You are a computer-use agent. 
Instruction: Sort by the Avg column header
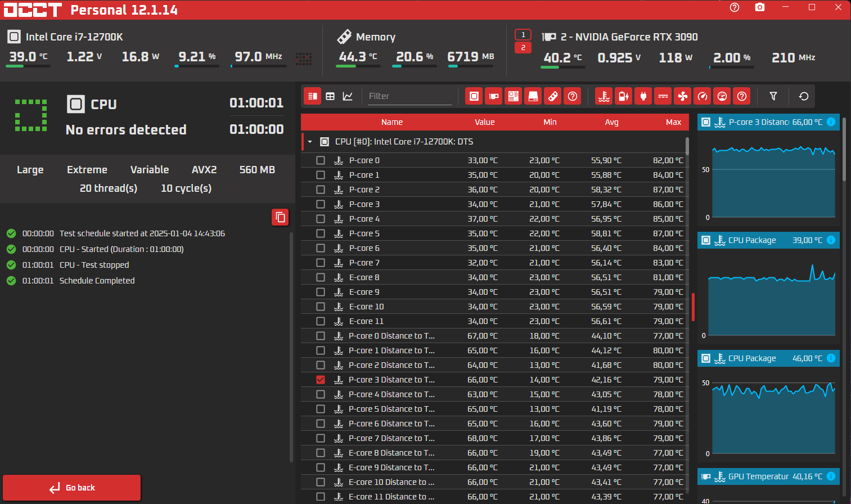612,122
